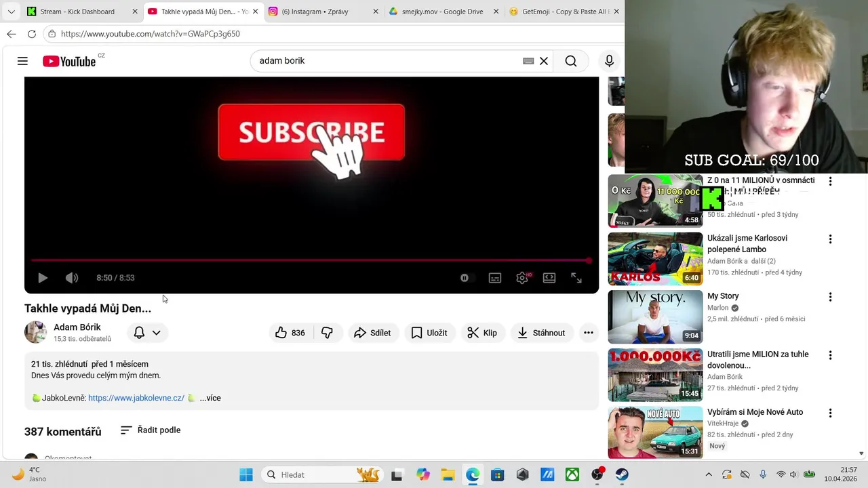Click the search magnifier button
Viewport: 868px width, 488px height.
[571, 61]
